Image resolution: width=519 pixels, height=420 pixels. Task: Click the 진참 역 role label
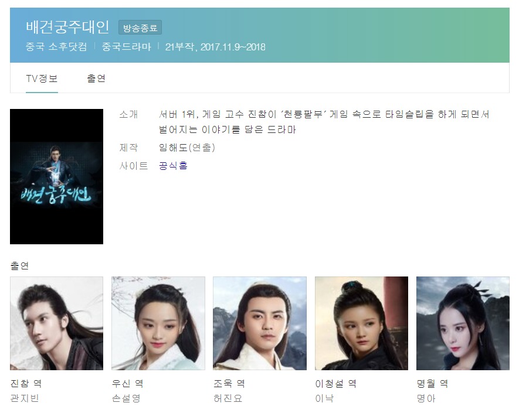tap(26, 383)
